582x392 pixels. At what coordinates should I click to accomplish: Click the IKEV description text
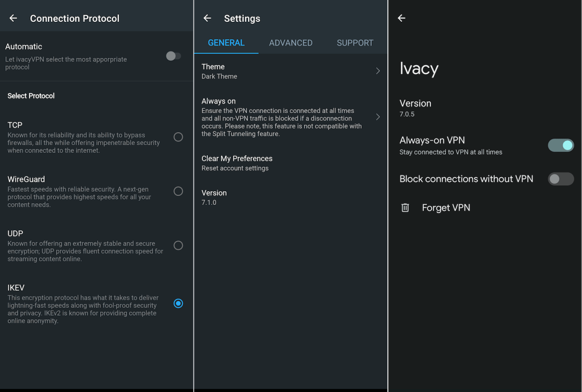point(83,310)
